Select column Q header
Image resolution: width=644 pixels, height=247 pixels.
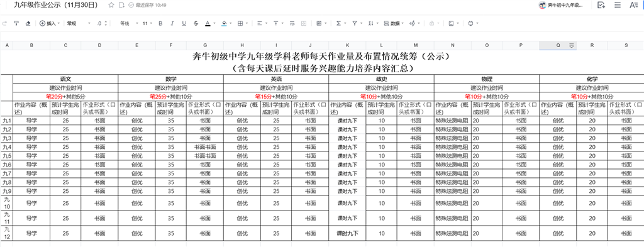(x=558, y=45)
